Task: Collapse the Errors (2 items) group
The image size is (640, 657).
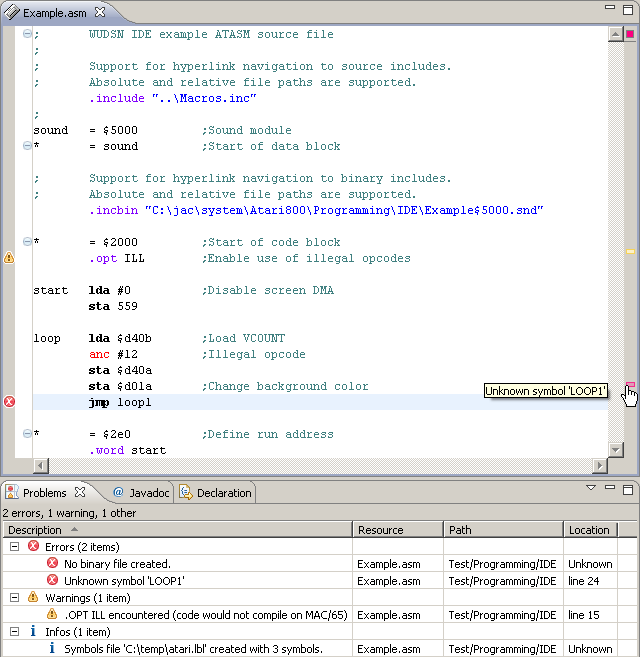Action: point(14,546)
